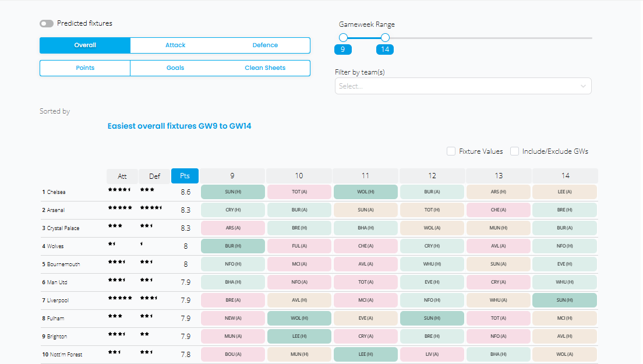Sort table by the Pts column

(x=185, y=176)
